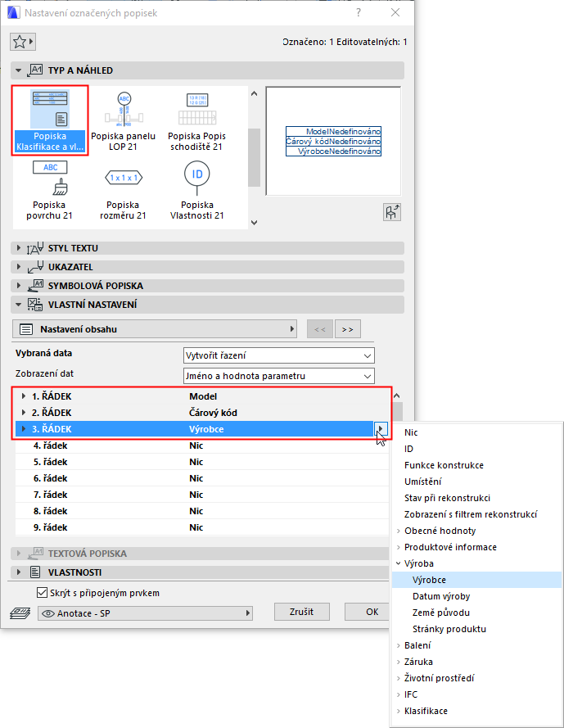This screenshot has height=728, width=564.
Task: Toggle Skrýt s připojeným prvkem checkbox
Action: [x=42, y=593]
